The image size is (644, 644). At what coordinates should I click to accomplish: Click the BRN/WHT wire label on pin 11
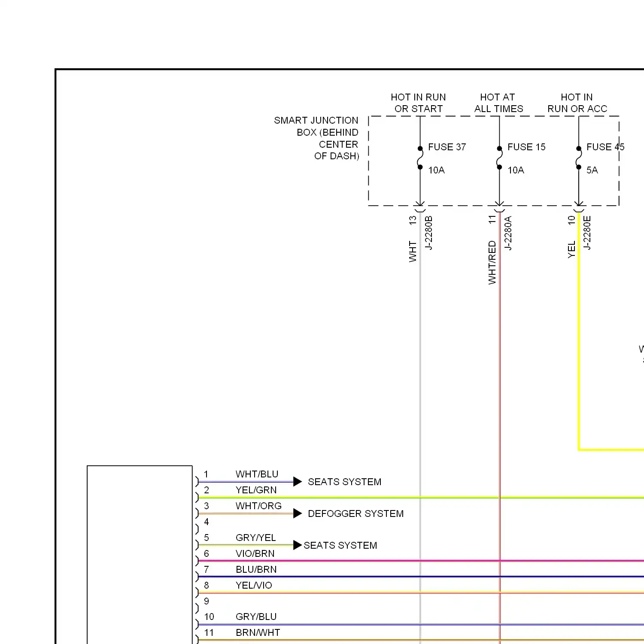258,633
